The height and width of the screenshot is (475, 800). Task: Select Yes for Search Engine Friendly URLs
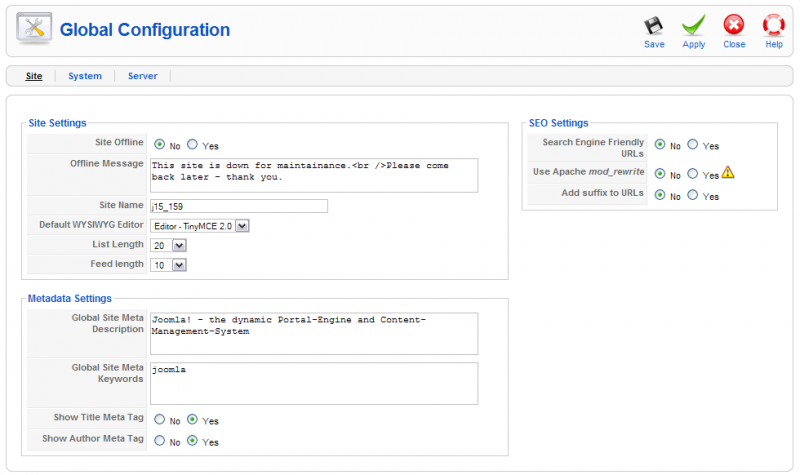[x=692, y=144]
